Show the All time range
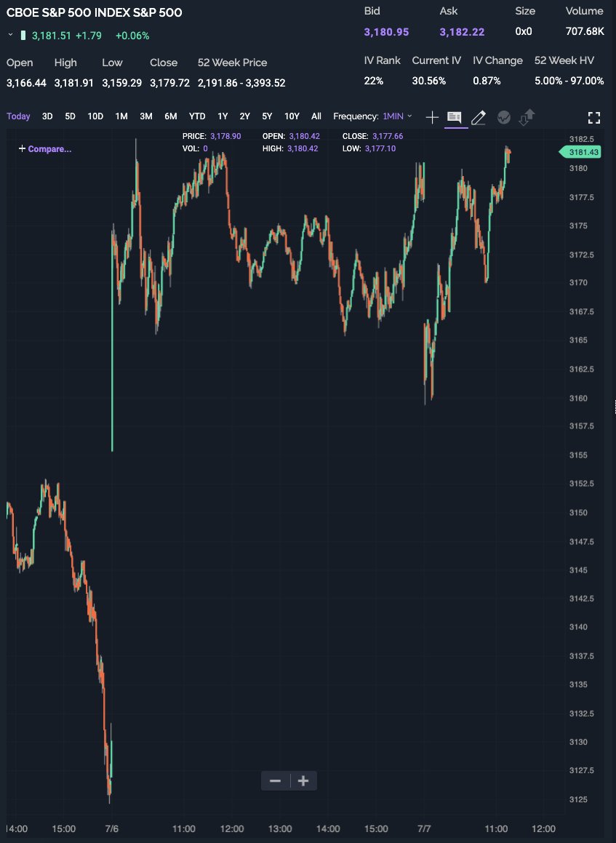Screen dimensions: 616x843 pyautogui.click(x=316, y=116)
